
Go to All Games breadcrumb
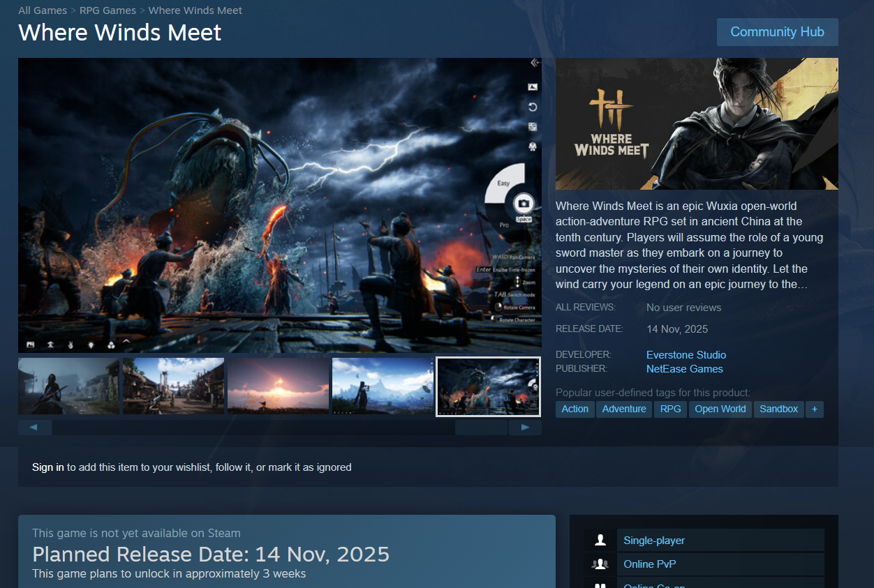click(x=43, y=10)
